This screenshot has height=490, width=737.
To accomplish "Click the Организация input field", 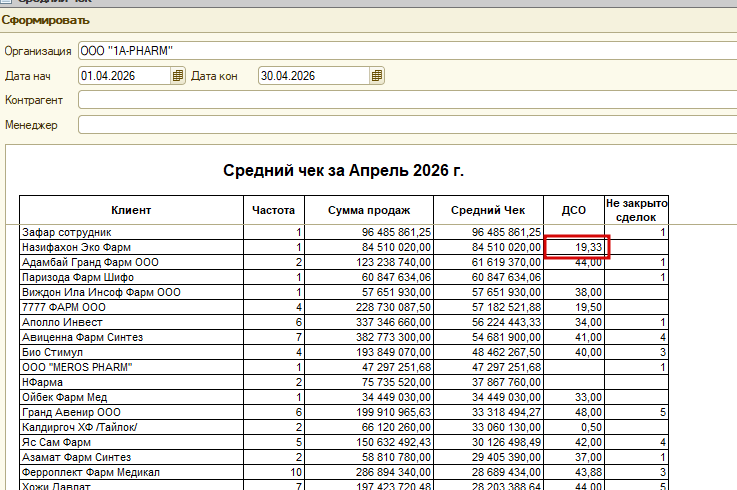I will click(x=407, y=51).
